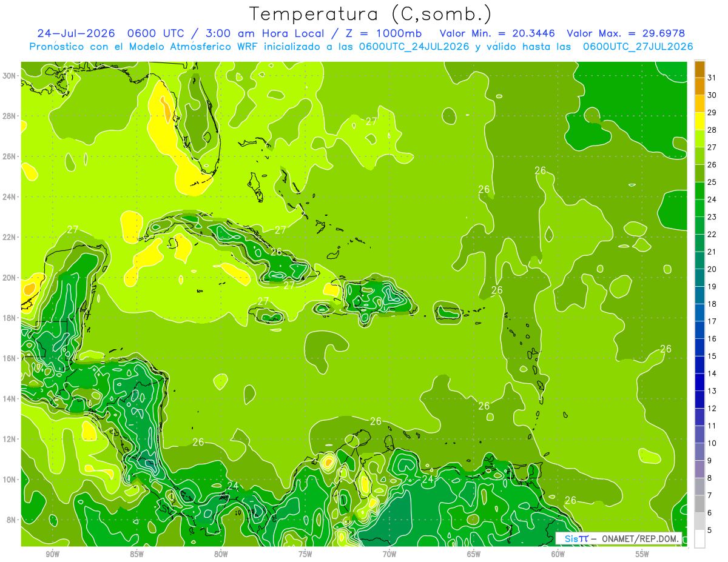Pick the teal swatch between 19 and 20
This screenshot has height=562, width=728.
pos(699,278)
